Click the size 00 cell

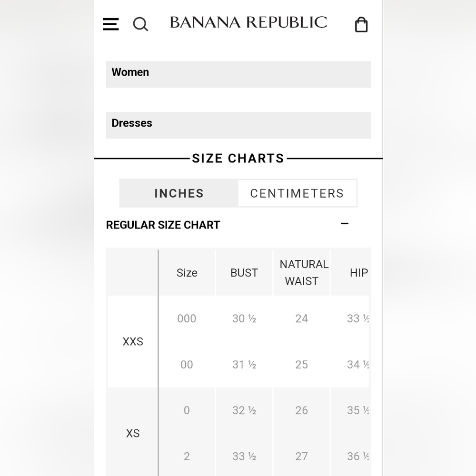[x=187, y=365]
